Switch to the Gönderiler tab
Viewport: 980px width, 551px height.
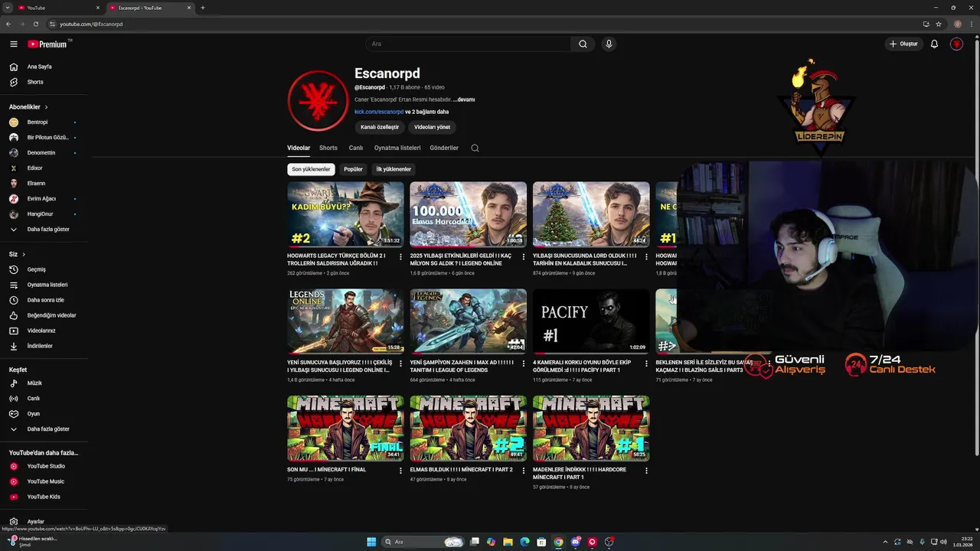[x=444, y=148]
